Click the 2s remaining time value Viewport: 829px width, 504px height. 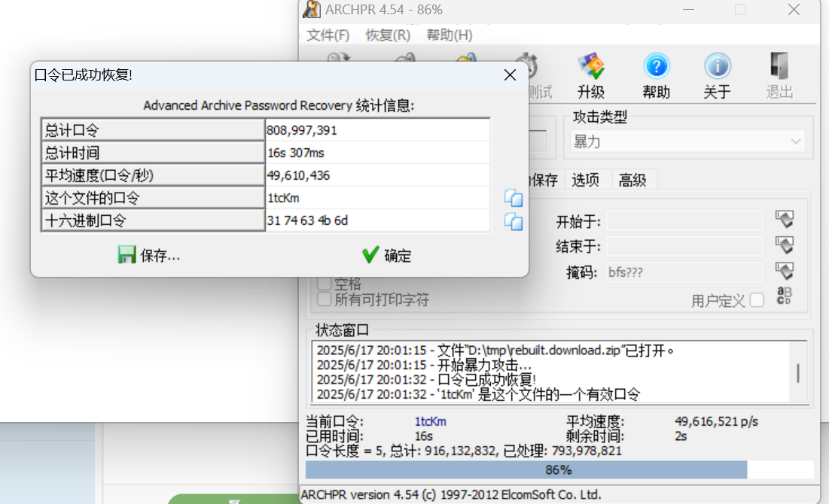pyautogui.click(x=681, y=436)
